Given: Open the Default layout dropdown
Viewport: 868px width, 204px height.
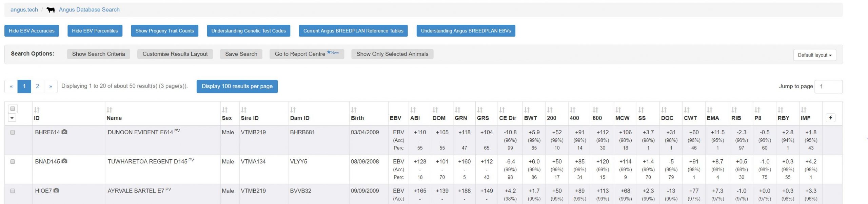Looking at the screenshot, I should click(x=814, y=55).
